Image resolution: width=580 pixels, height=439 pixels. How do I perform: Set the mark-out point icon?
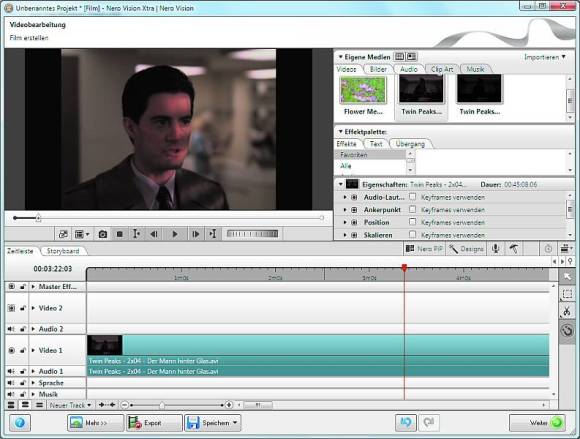coord(213,234)
